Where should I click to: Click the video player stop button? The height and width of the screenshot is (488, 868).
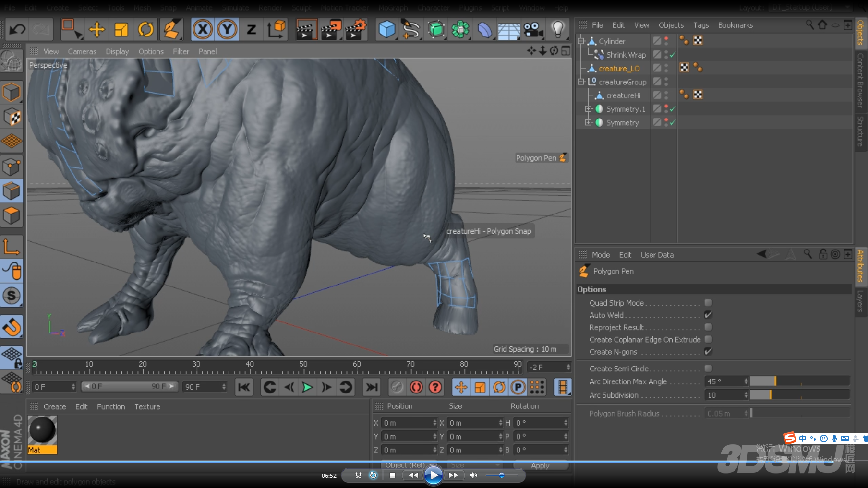click(x=392, y=476)
